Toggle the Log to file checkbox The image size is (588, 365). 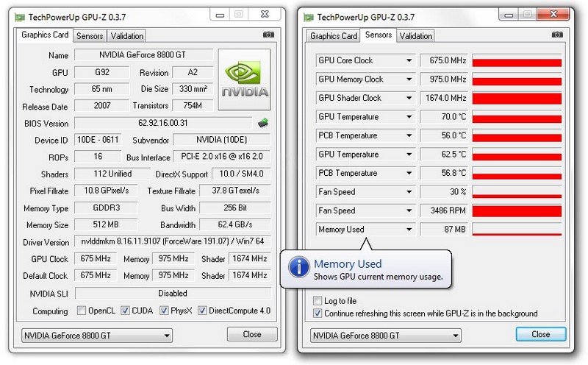318,301
